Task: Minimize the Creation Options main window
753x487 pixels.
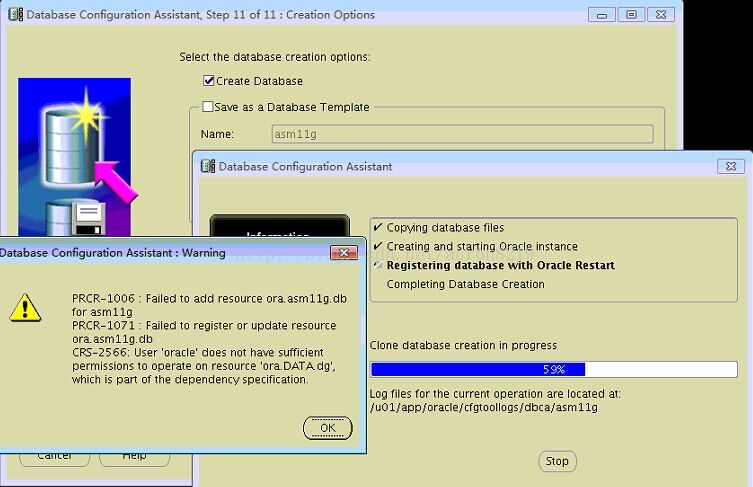Action: click(x=602, y=15)
